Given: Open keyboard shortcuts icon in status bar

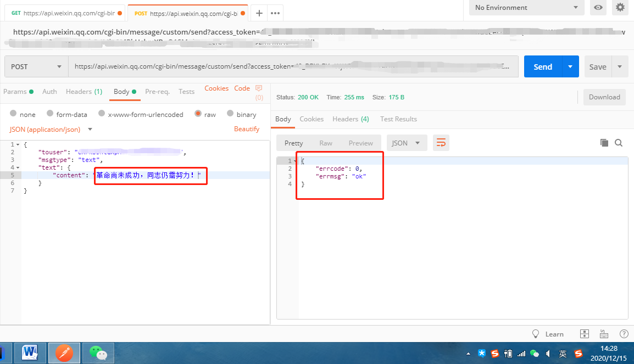Looking at the screenshot, I should (604, 334).
